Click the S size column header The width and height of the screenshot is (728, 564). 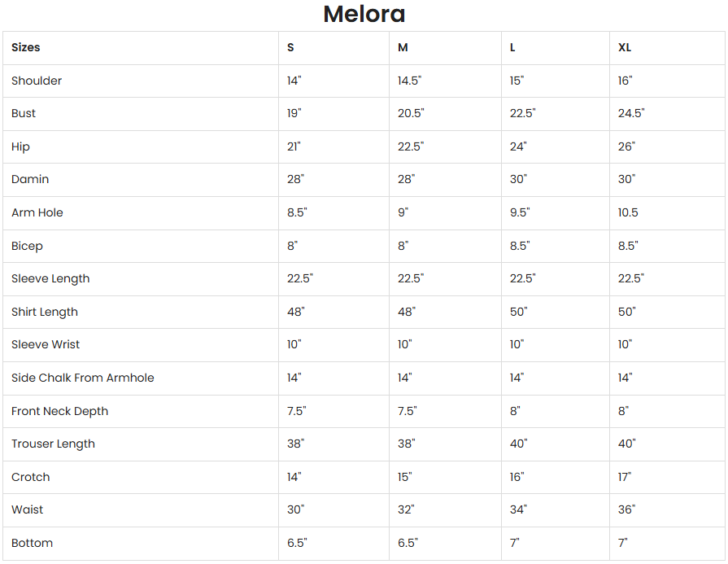click(290, 47)
